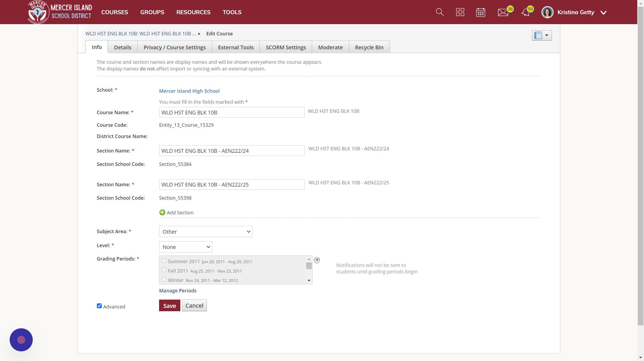Screen dimensions: 644x361
Task: Check the Summer 2011 grading period
Action: tap(164, 261)
